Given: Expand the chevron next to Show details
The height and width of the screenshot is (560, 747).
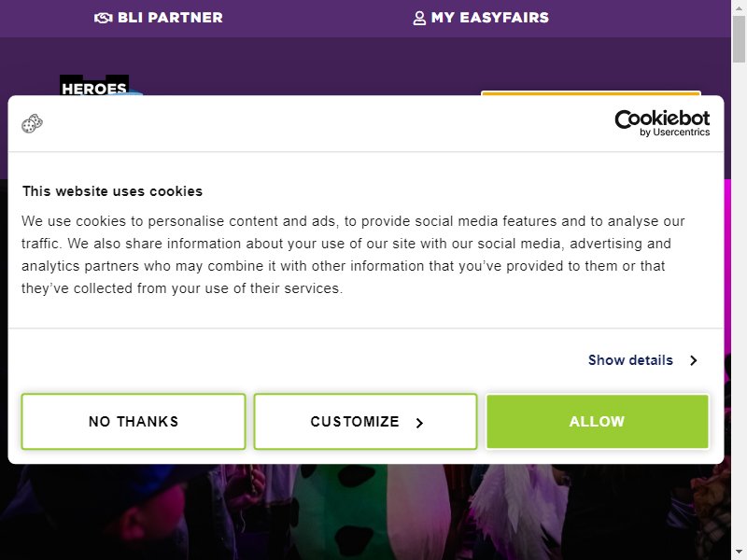Looking at the screenshot, I should 694,360.
